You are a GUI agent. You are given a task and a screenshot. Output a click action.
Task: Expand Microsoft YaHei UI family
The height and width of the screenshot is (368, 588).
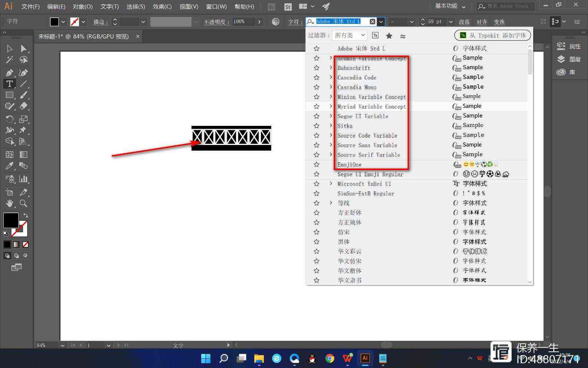[x=331, y=183]
